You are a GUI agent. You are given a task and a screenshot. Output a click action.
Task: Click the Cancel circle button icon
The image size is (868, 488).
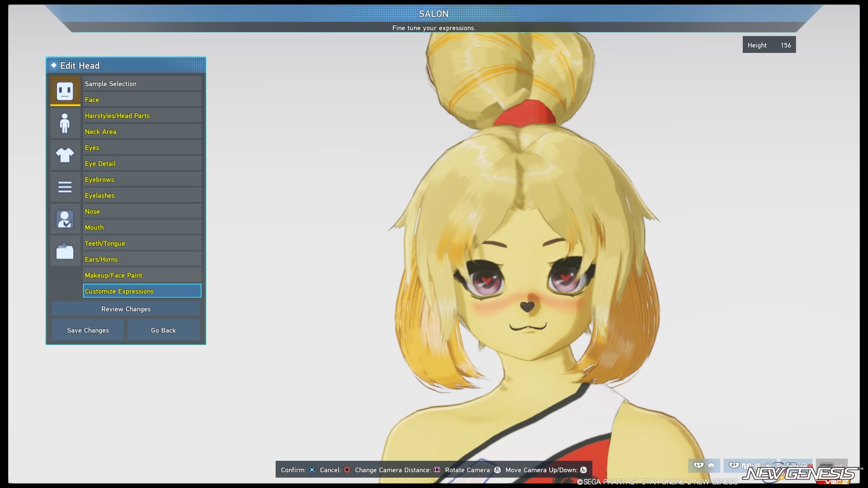pyautogui.click(x=347, y=470)
